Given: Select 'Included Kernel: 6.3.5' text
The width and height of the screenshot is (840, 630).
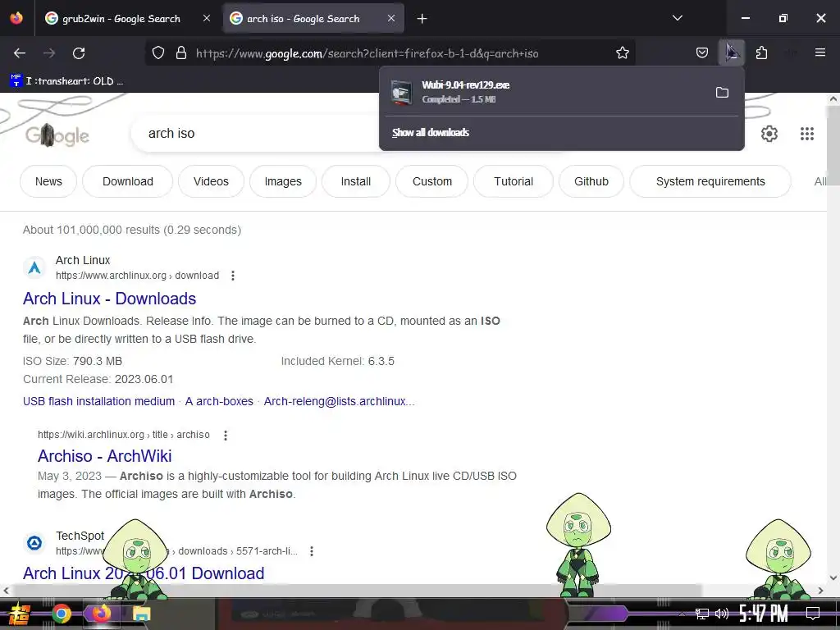Looking at the screenshot, I should 337,361.
